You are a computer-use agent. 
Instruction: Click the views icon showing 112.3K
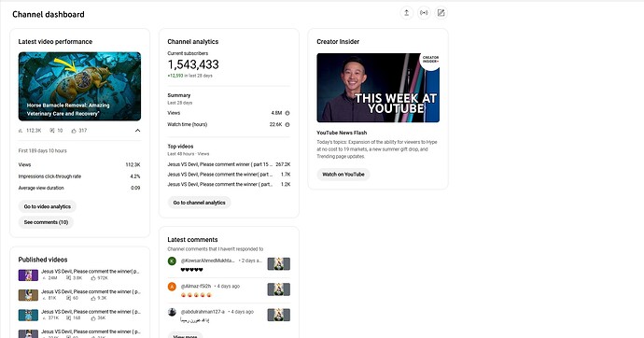[21, 131]
